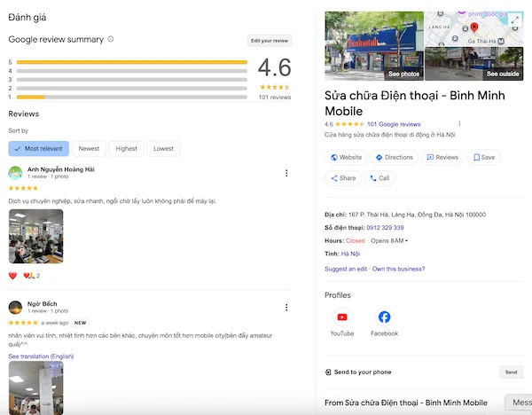Click the heart reaction under first review
The image size is (532, 415).
12,276
